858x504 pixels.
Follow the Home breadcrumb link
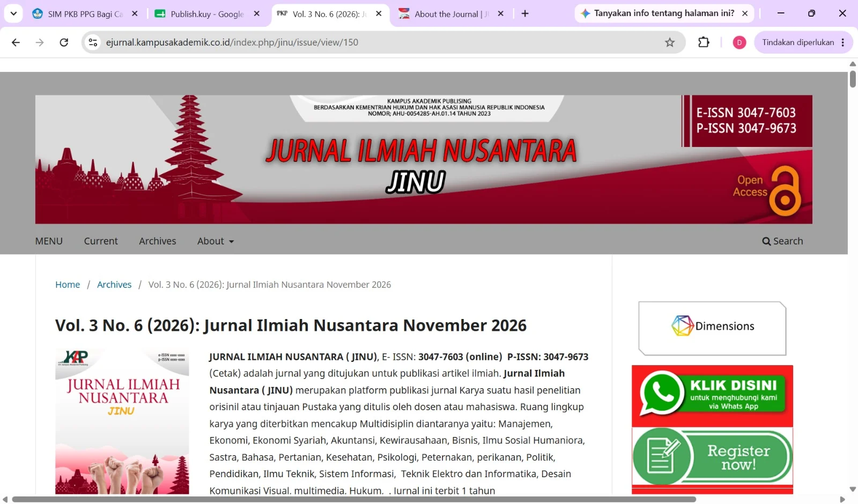pos(68,285)
